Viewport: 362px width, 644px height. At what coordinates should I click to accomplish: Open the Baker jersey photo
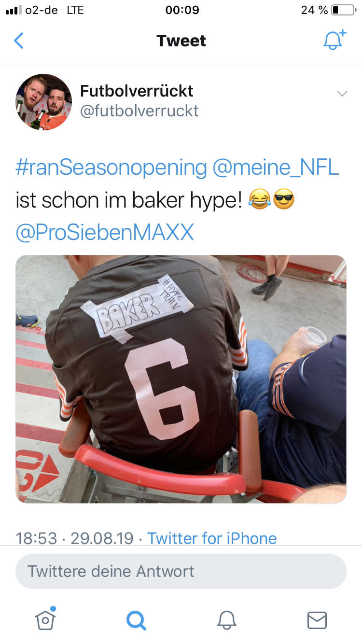181,379
